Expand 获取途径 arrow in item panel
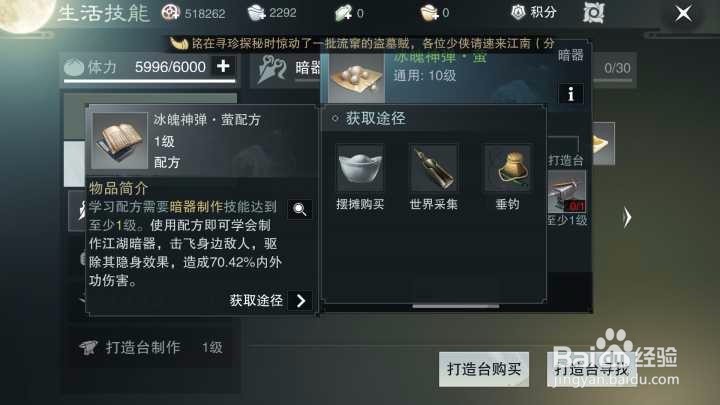720x405 pixels. coord(300,301)
